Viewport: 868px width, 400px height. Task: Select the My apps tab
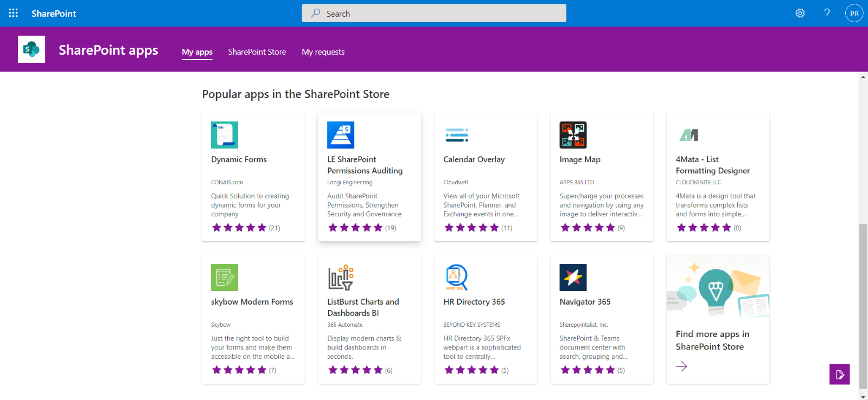(x=197, y=52)
